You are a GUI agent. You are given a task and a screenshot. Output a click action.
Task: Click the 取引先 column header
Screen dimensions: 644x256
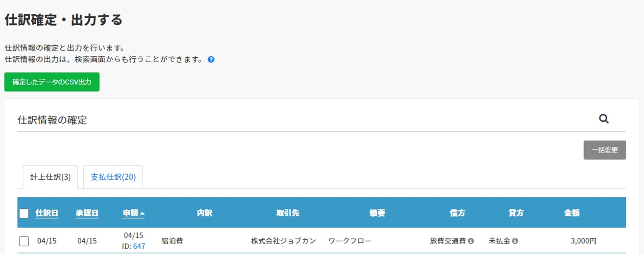coord(287,213)
